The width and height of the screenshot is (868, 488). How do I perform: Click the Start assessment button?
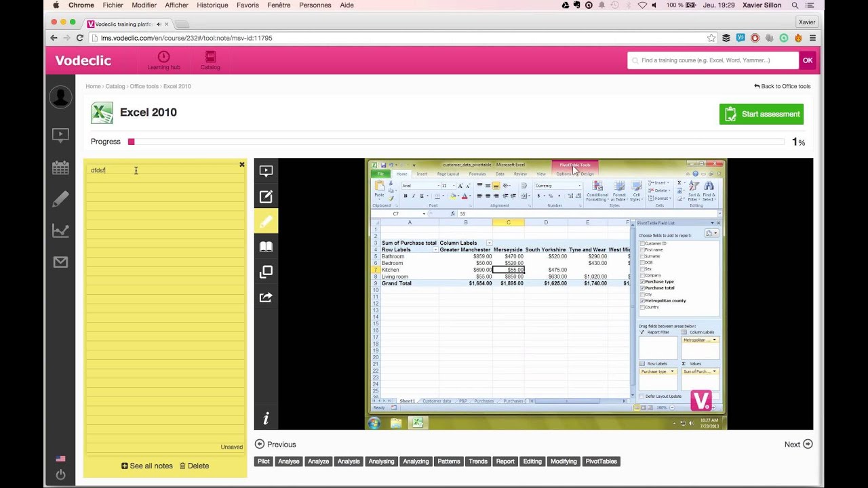click(762, 114)
